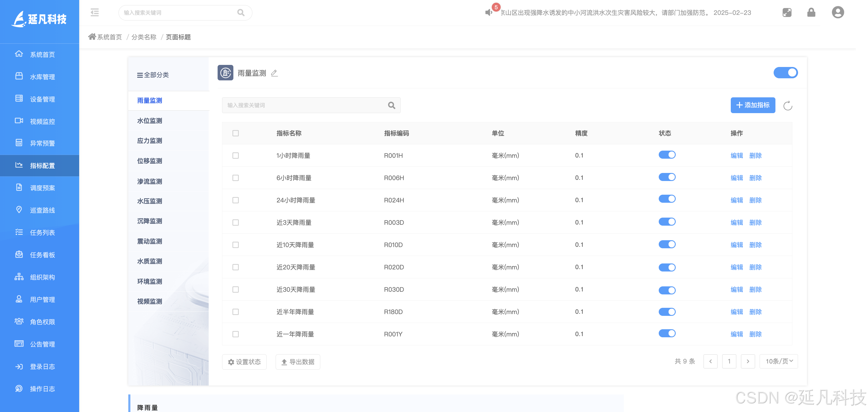Image resolution: width=868 pixels, height=412 pixels.
Task: Click the search magnifier in indicator search
Action: pyautogui.click(x=391, y=105)
